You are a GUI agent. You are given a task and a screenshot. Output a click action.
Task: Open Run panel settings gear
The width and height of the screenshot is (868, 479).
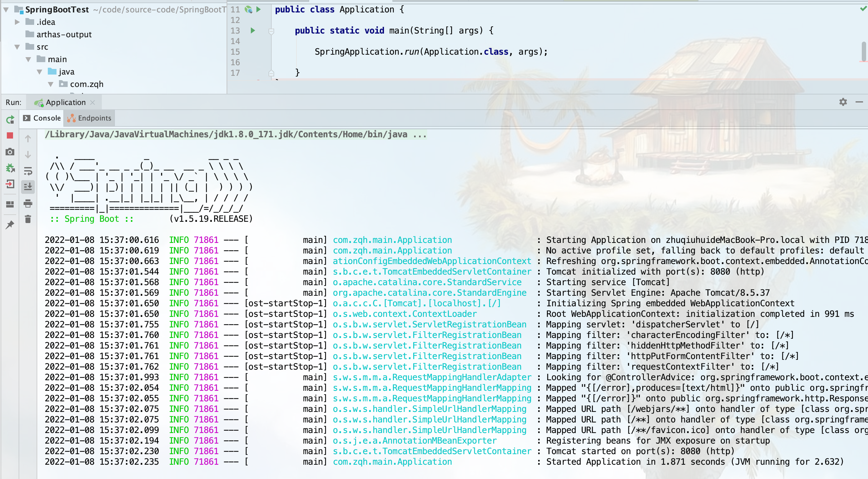843,102
